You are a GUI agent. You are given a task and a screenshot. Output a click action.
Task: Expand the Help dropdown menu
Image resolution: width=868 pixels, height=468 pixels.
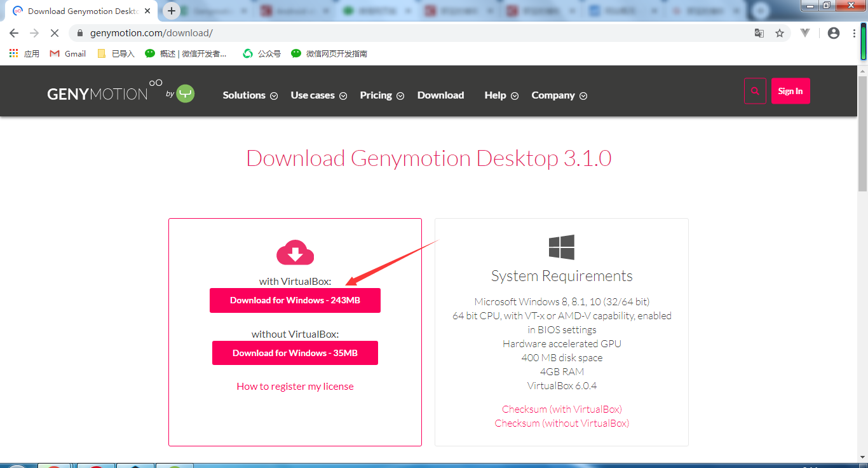pos(501,95)
